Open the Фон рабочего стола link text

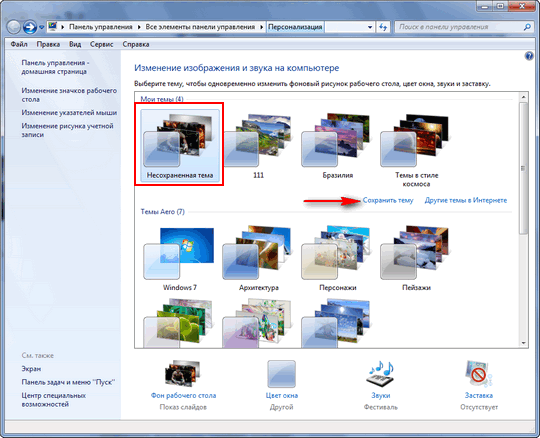coord(183,396)
